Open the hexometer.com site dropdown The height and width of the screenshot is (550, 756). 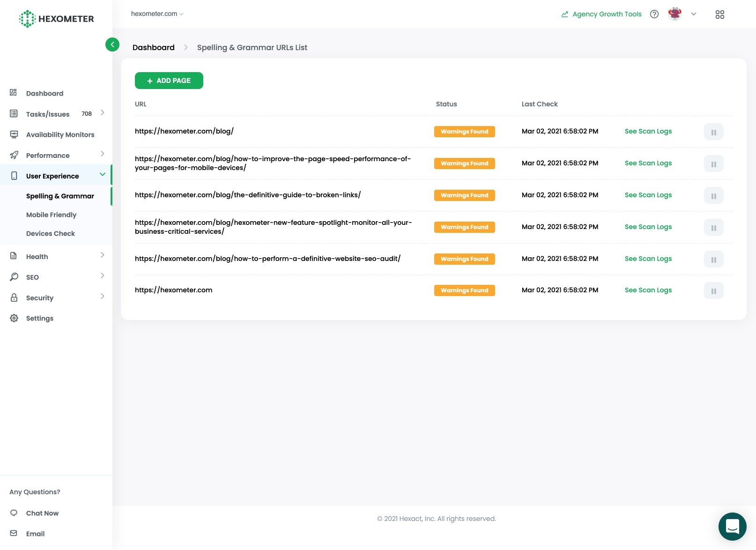(157, 14)
